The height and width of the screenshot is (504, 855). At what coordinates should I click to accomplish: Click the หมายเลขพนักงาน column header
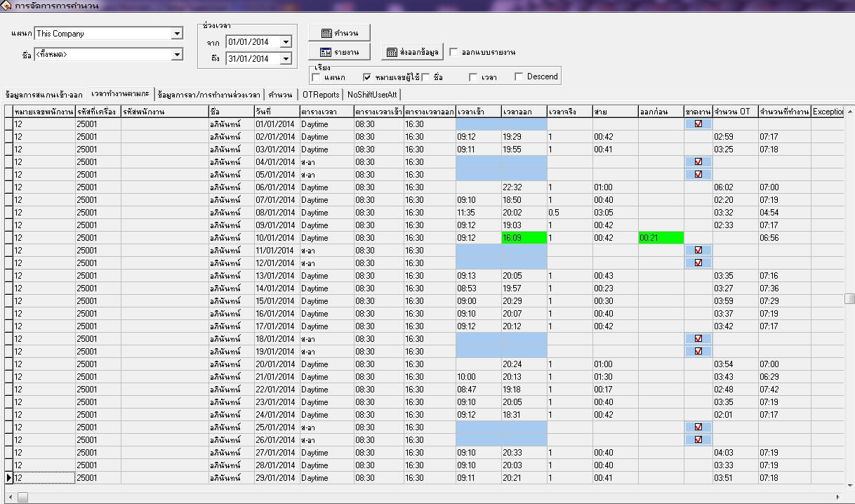pyautogui.click(x=44, y=112)
